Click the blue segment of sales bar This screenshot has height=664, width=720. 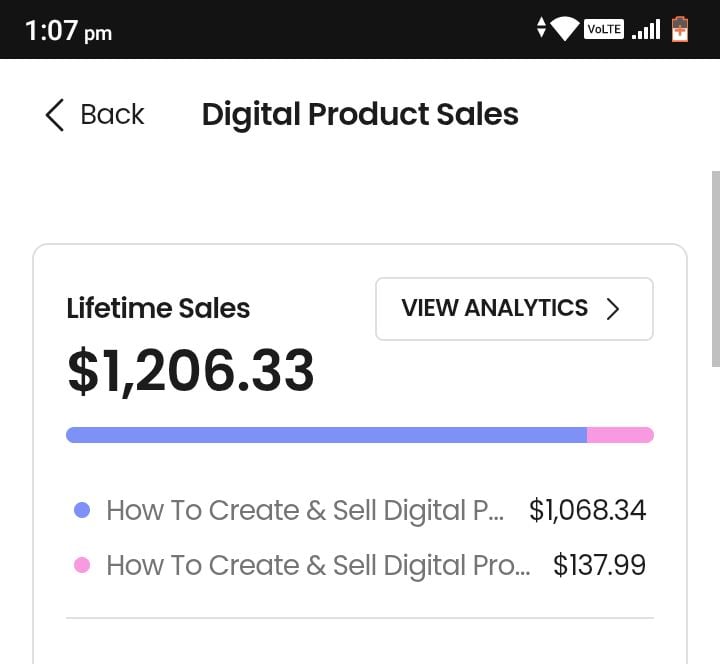point(326,435)
